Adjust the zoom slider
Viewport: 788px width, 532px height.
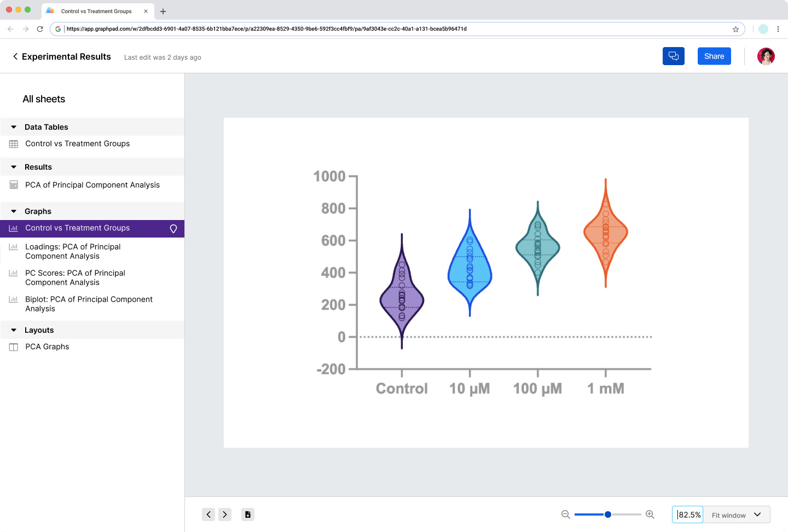(x=607, y=514)
